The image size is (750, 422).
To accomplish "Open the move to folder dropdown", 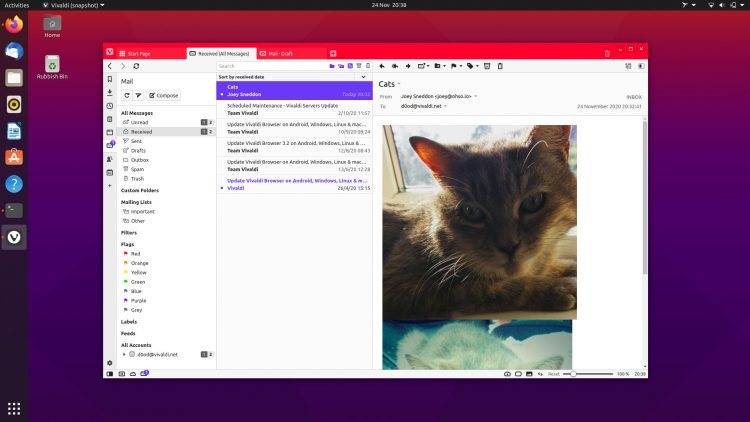I will 440,66.
